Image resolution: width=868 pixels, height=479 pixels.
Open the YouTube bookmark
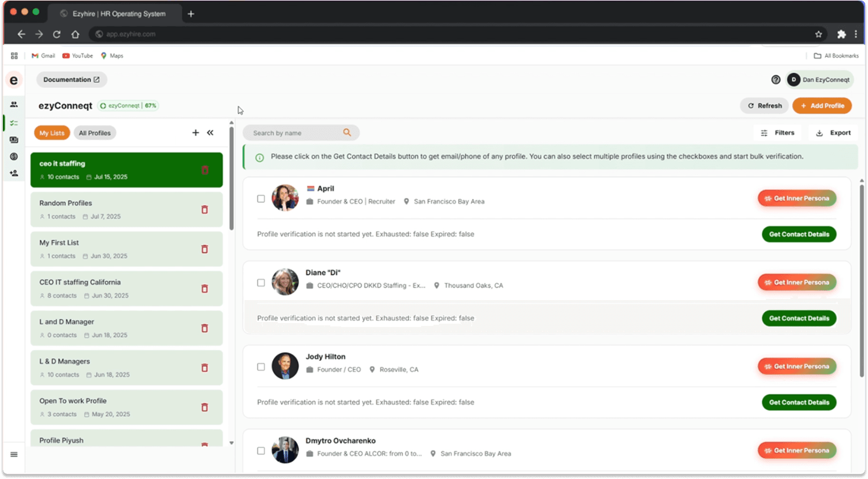click(x=77, y=56)
